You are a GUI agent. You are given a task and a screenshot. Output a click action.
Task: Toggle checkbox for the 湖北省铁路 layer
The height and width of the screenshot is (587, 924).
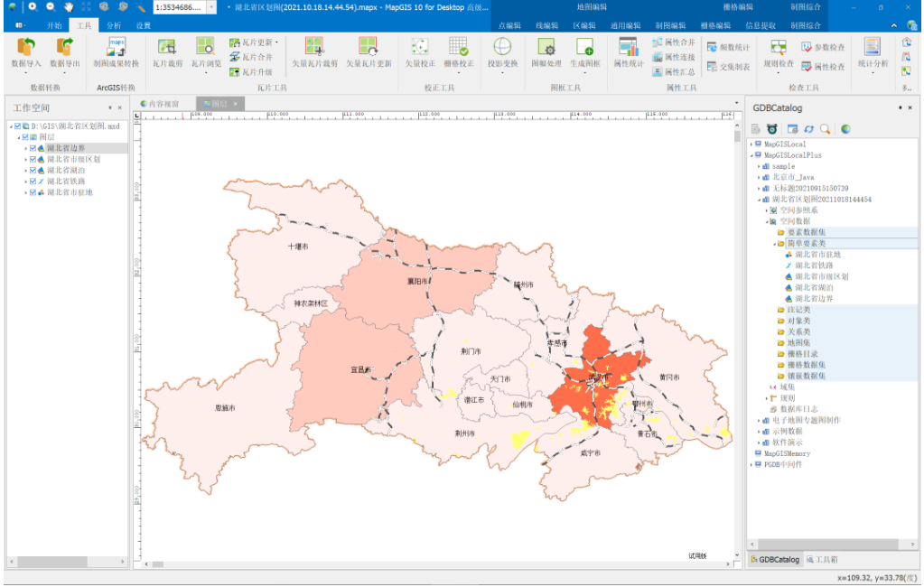tap(33, 182)
